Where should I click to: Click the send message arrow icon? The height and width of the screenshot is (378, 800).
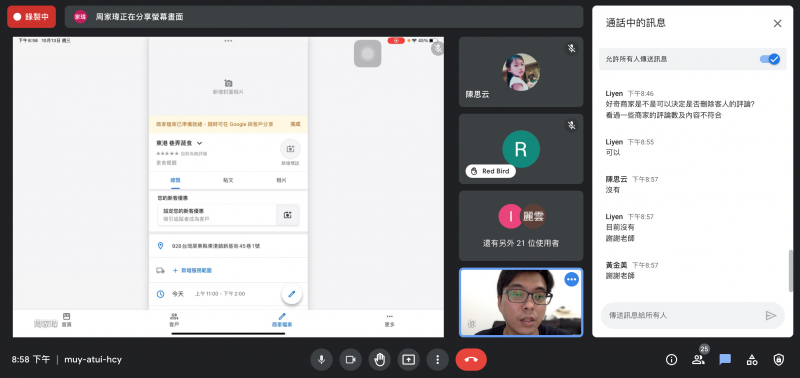click(x=770, y=315)
